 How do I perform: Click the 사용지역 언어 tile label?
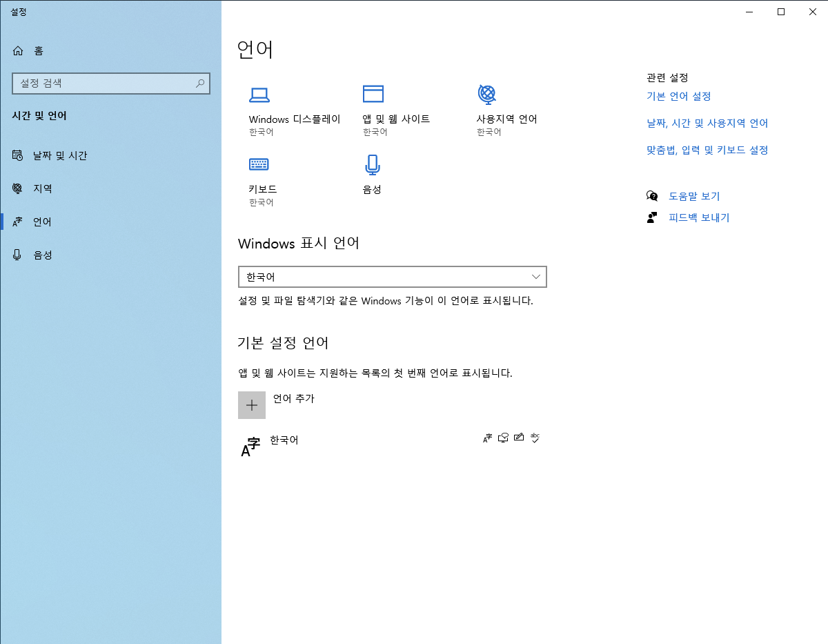tap(507, 119)
